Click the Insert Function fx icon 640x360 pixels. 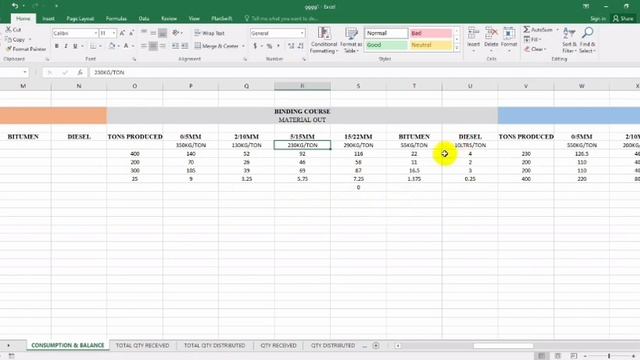pyautogui.click(x=80, y=72)
